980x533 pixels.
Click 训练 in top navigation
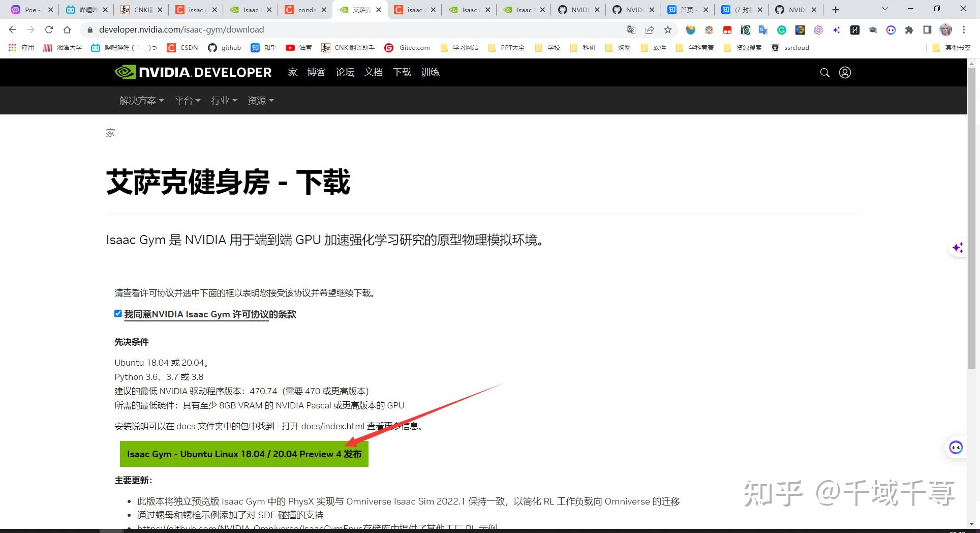point(430,72)
